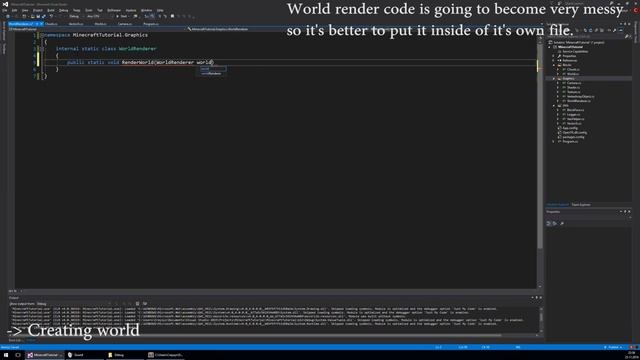Expand the Properties node in Solution Explorer
Screen dimensions: 640x360
(x=554, y=56)
